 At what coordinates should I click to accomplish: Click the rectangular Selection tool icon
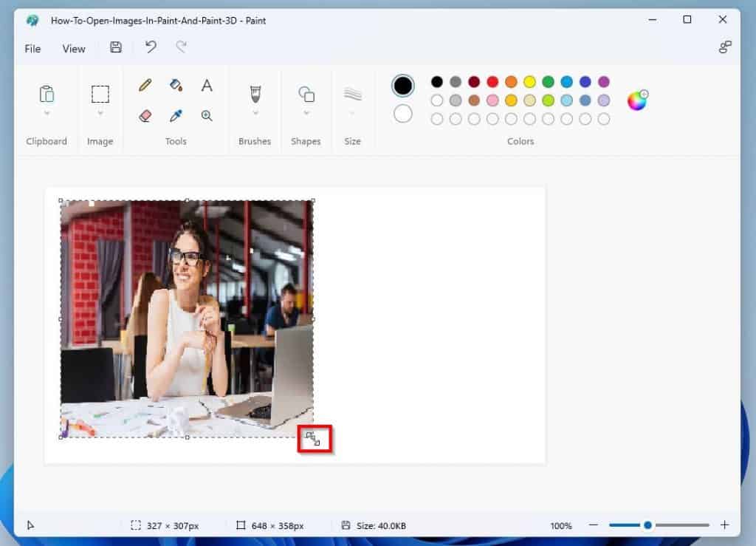coord(100,94)
